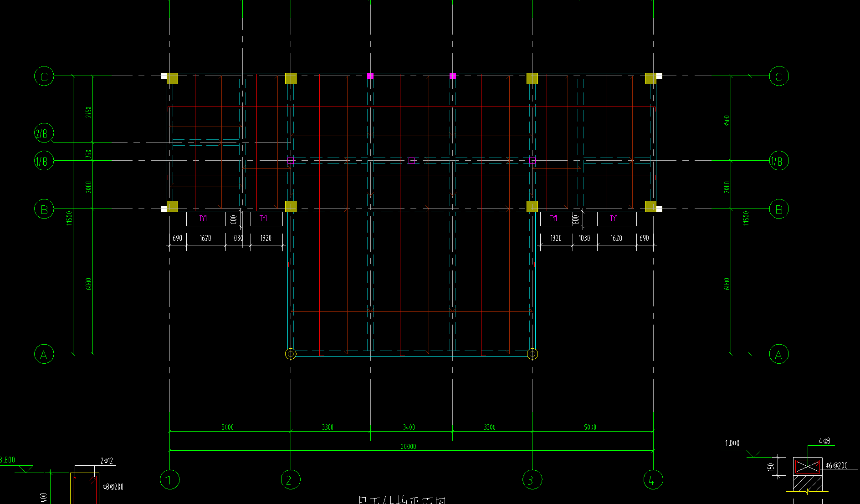Pick the right-side grid bubble B
Viewport: 860px width, 504px height.
[x=779, y=209]
